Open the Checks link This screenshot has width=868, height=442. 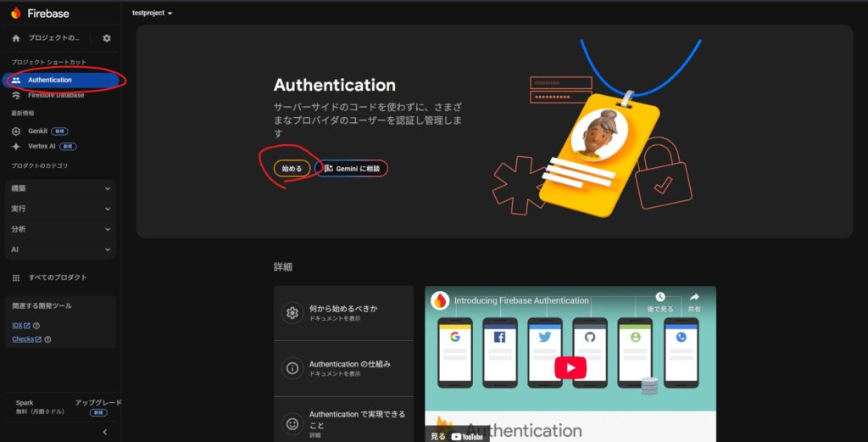pos(26,339)
